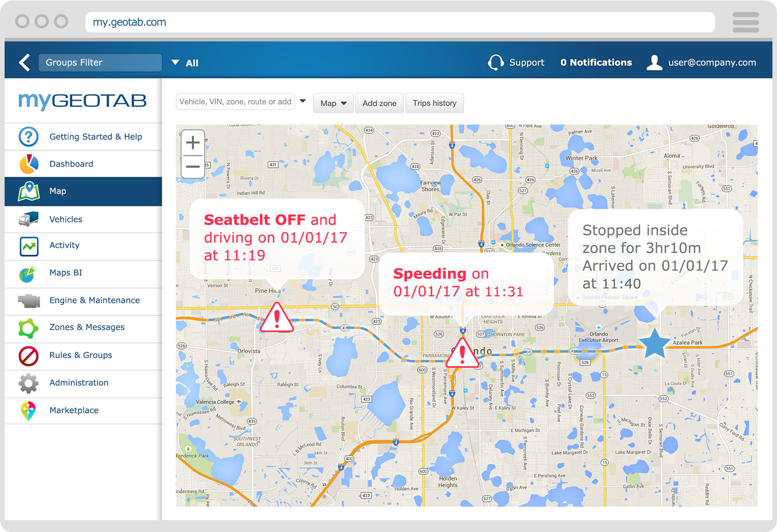Click the Speeding event popup
The image size is (777, 532).
[466, 283]
